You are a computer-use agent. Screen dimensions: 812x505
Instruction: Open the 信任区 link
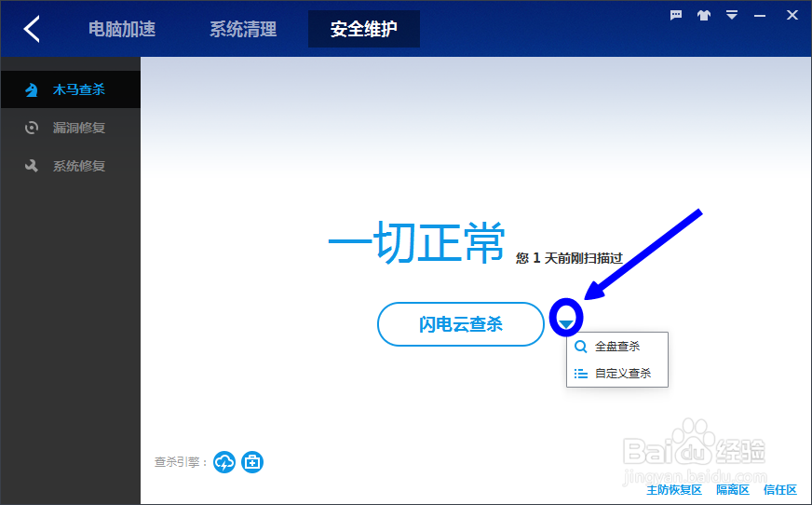[x=780, y=489]
